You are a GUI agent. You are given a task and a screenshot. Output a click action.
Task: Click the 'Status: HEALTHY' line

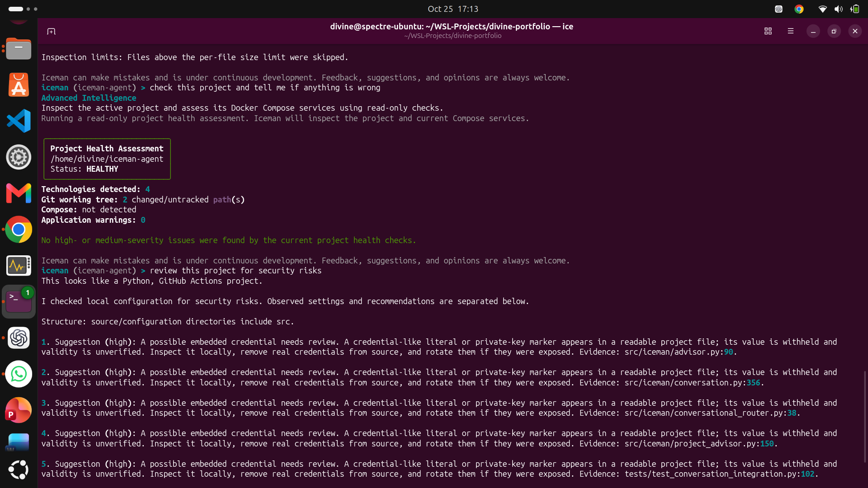pos(84,169)
